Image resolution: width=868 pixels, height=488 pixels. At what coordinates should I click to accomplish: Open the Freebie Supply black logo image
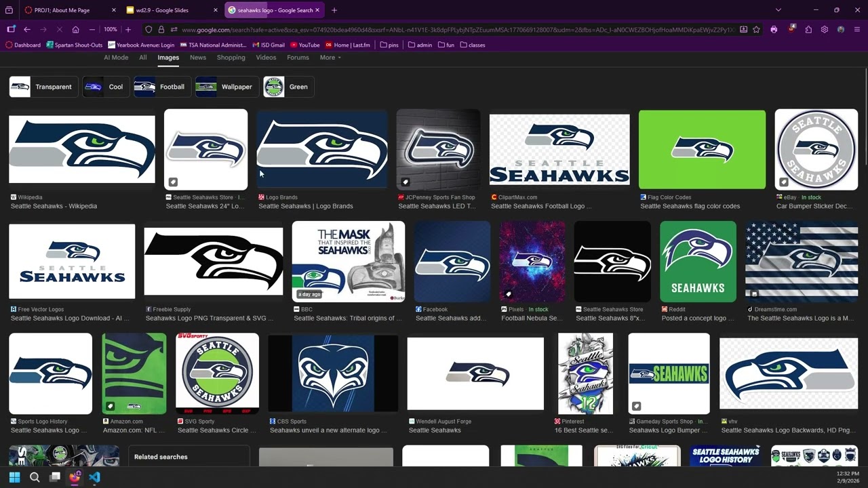tap(214, 262)
